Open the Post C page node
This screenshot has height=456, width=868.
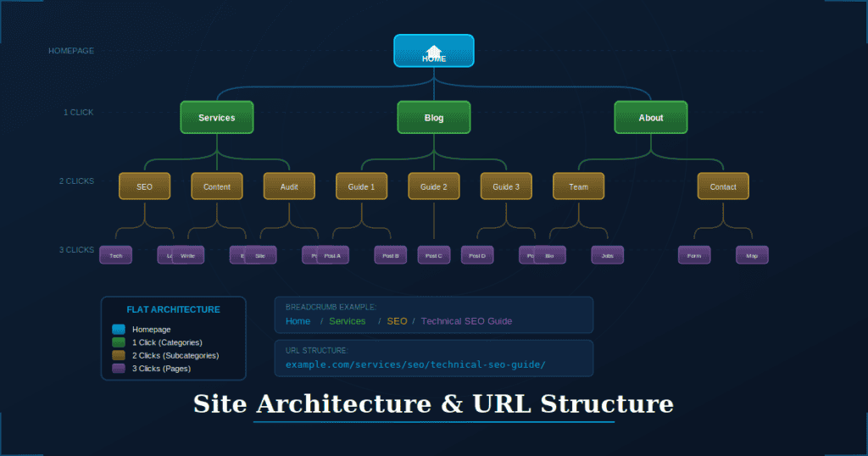[433, 255]
